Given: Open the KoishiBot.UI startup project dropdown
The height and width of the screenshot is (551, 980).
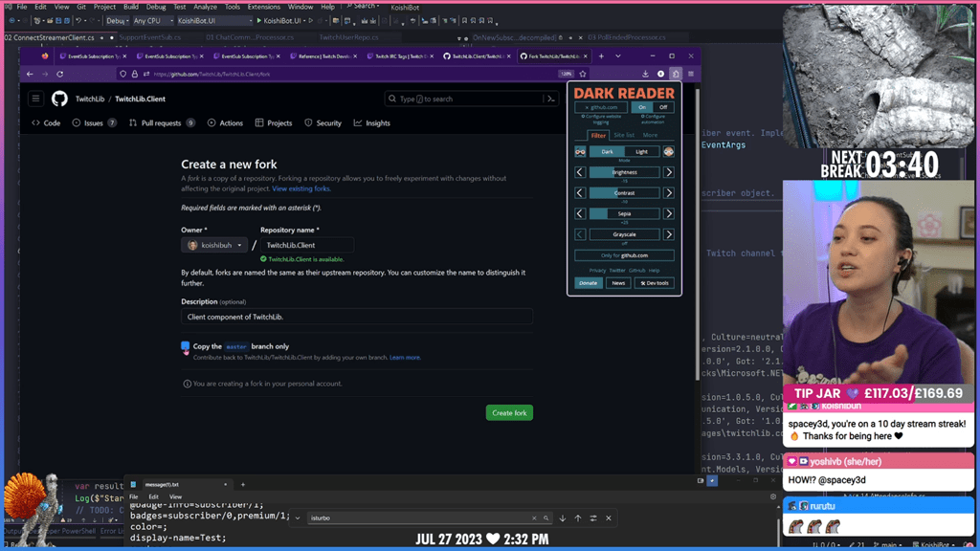Looking at the screenshot, I should point(214,21).
